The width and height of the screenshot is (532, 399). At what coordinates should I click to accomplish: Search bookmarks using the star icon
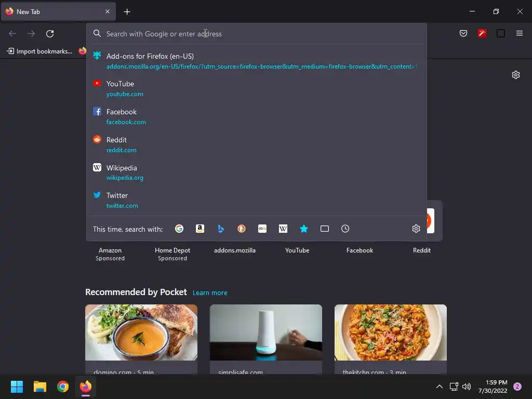[303, 229]
